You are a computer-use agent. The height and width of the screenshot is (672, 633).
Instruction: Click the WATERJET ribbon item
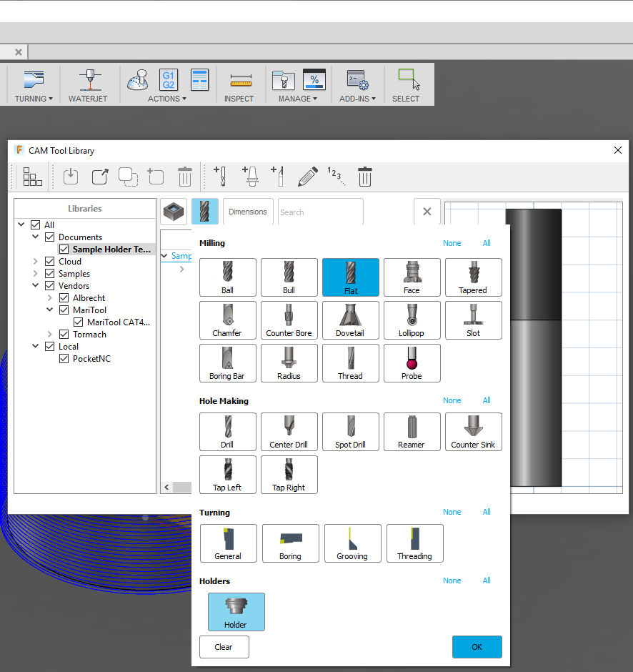pos(88,86)
